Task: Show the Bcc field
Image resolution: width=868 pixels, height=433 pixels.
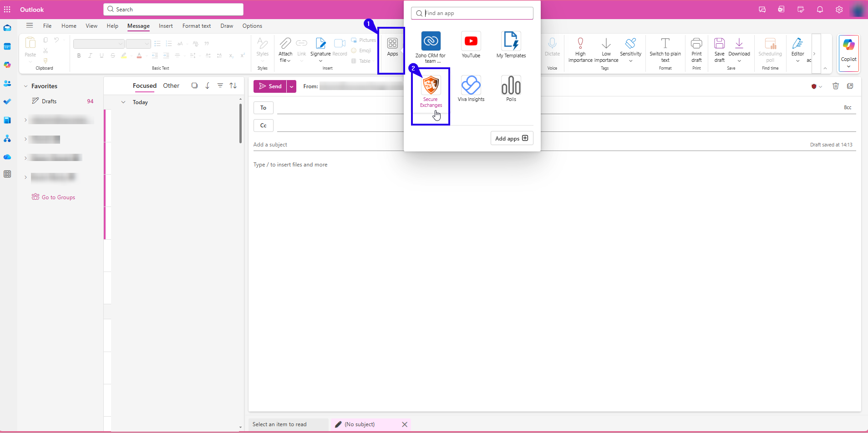Action: point(848,108)
